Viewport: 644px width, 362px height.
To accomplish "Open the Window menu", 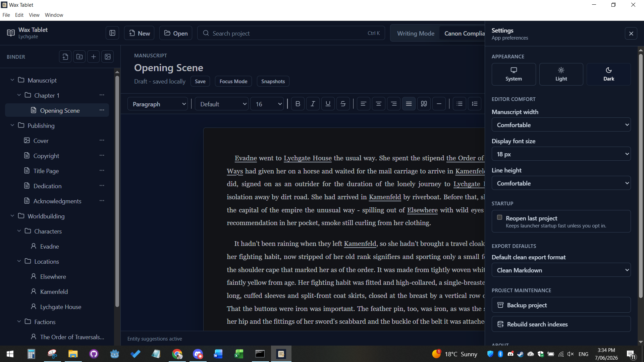I will click(x=54, y=15).
